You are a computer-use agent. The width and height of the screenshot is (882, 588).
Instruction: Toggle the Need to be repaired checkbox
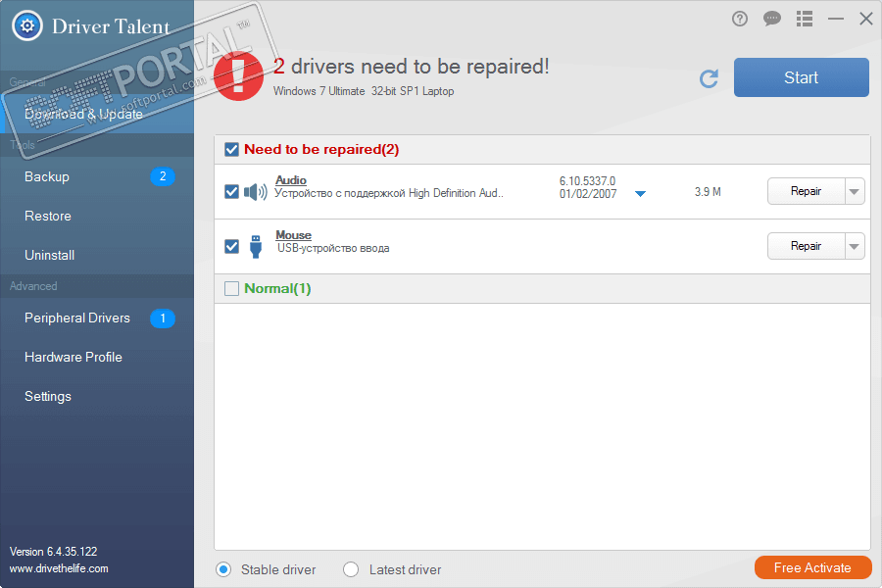tap(231, 150)
